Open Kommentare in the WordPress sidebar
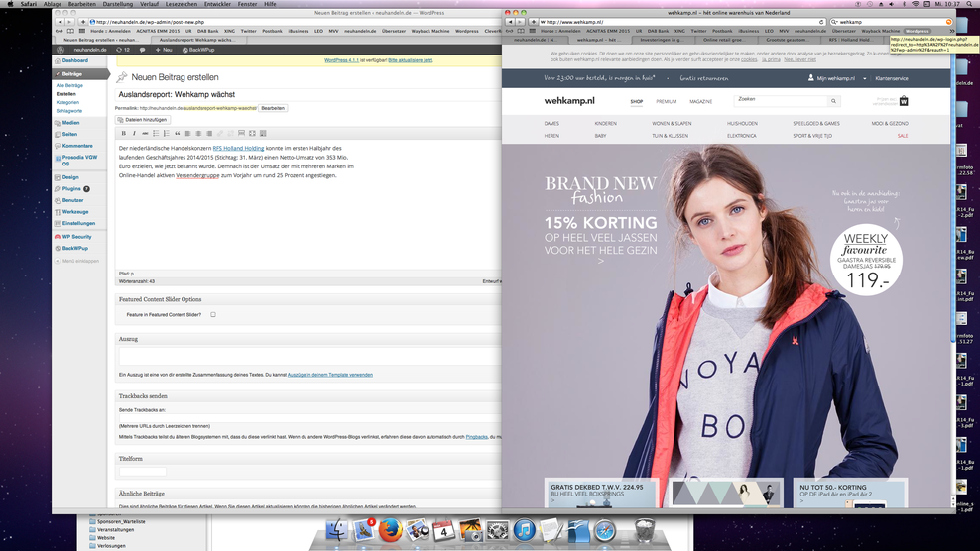 [77, 146]
